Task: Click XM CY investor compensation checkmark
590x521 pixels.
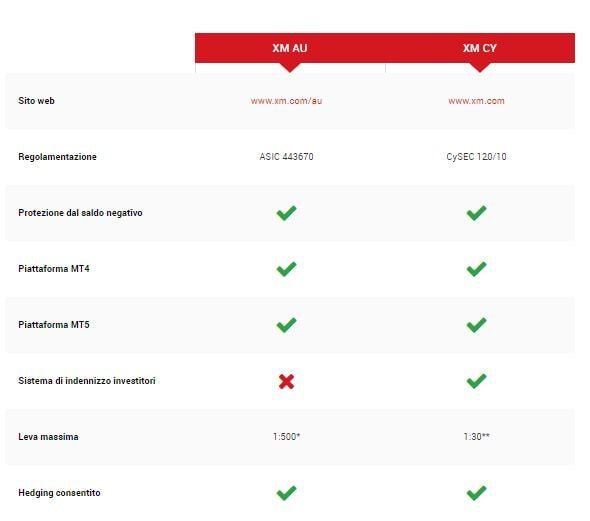Action: coord(476,381)
